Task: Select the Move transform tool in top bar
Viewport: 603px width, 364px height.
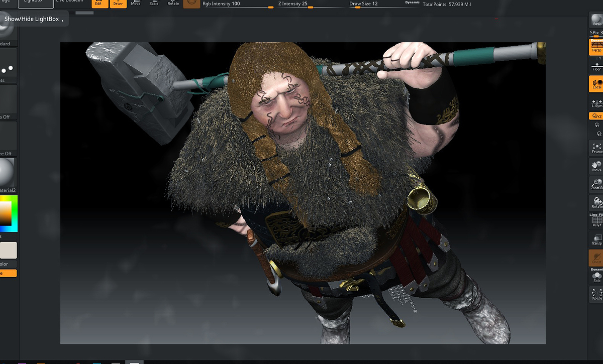Action: (x=136, y=3)
